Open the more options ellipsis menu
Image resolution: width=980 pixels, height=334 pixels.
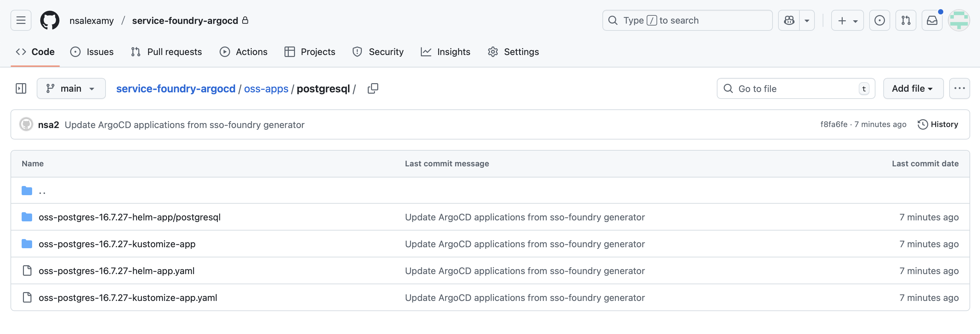pyautogui.click(x=959, y=88)
